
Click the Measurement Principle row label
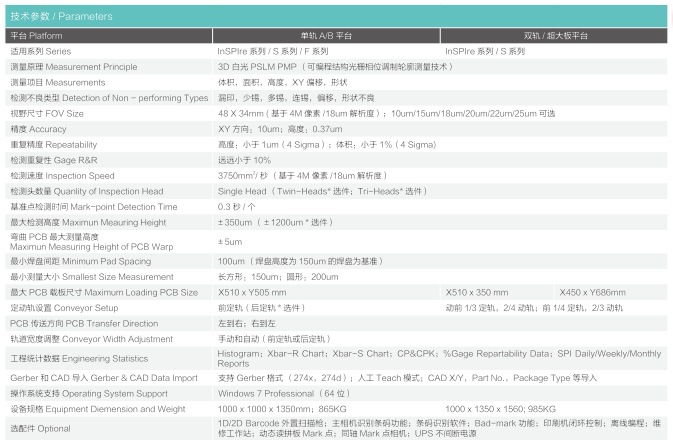coord(74,66)
